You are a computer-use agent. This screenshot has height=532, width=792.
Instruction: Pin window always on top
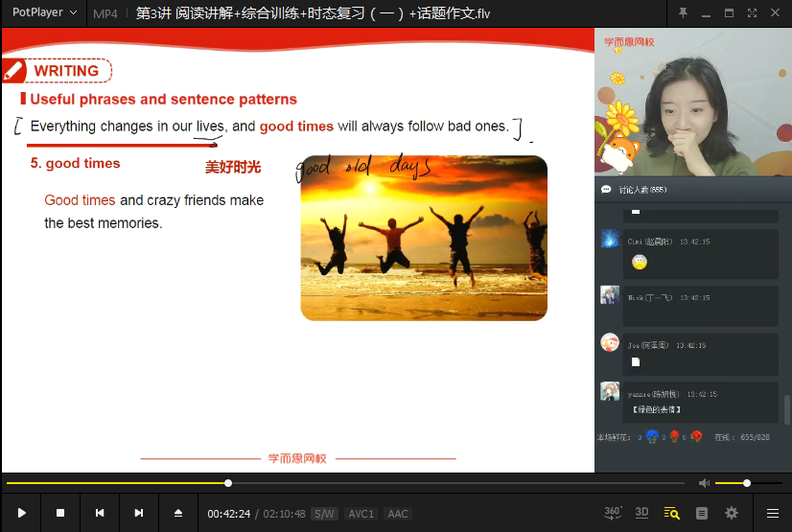tap(683, 13)
